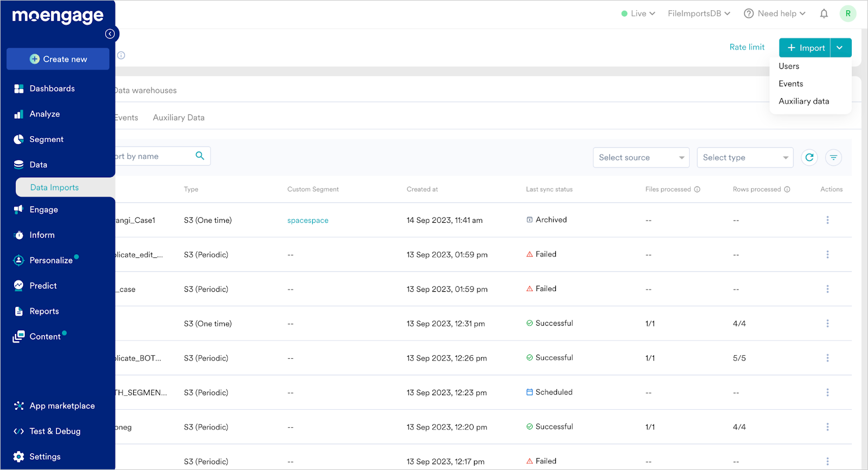868x470 pixels.
Task: Click the info icon beside Files processed
Action: click(697, 189)
